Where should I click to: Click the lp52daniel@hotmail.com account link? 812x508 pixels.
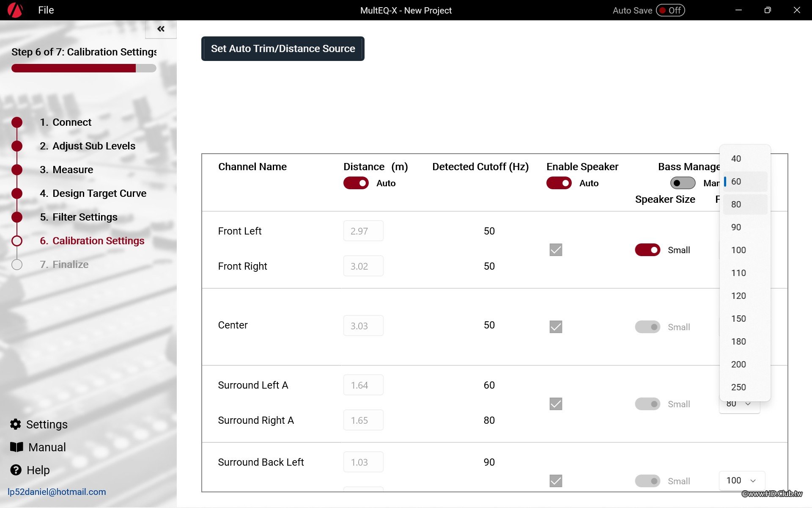(x=57, y=492)
